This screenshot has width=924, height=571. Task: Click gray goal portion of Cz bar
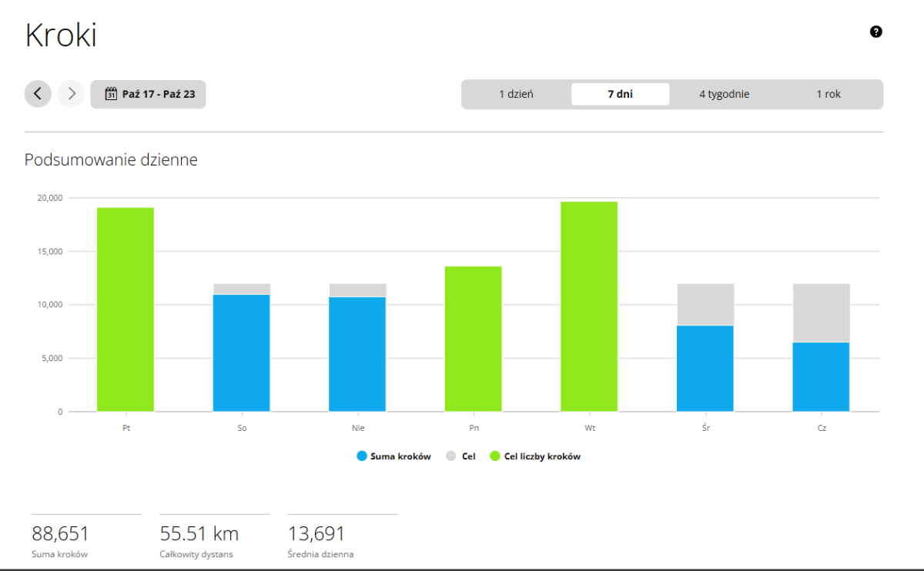[x=821, y=312]
